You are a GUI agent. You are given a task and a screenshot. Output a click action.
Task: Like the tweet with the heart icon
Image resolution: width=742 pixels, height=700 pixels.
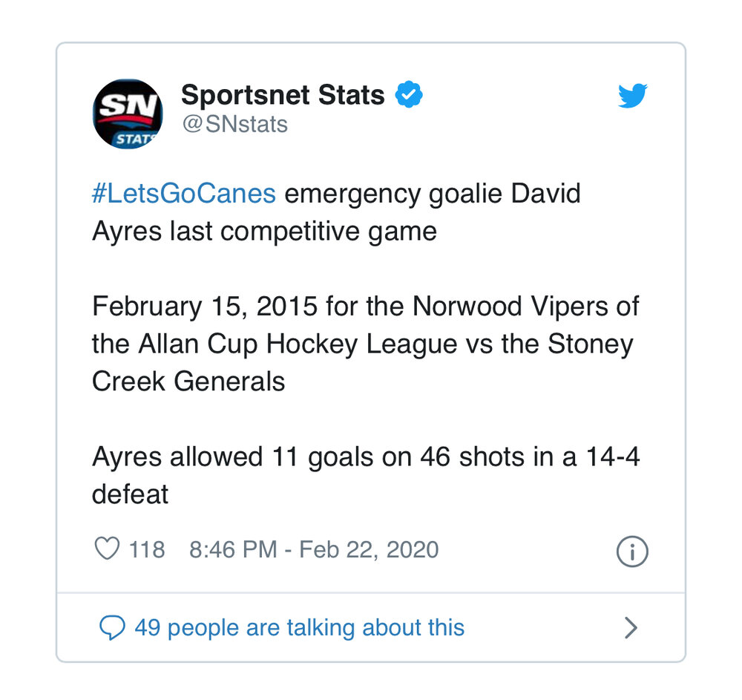point(107,549)
